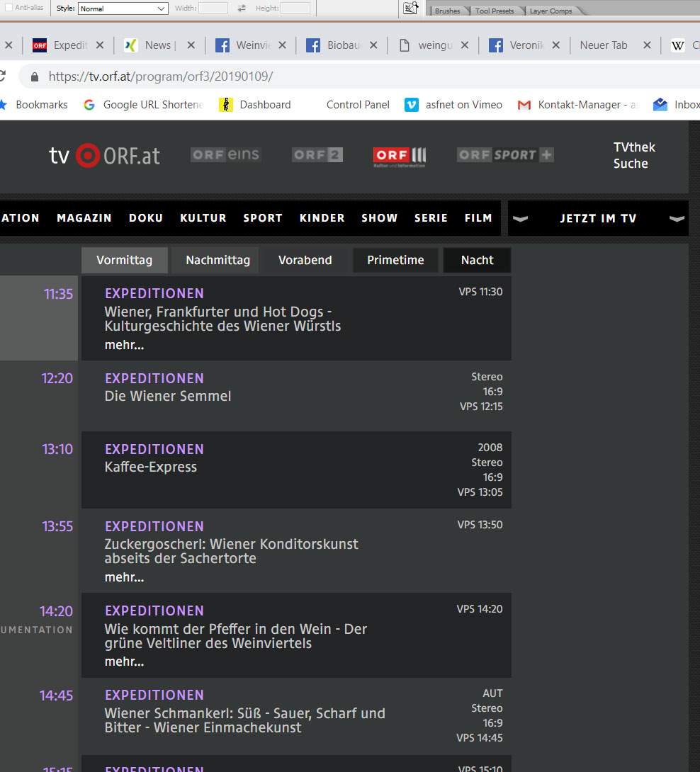The height and width of the screenshot is (772, 700).
Task: Open the Dashboard bookmark
Action: tap(254, 105)
